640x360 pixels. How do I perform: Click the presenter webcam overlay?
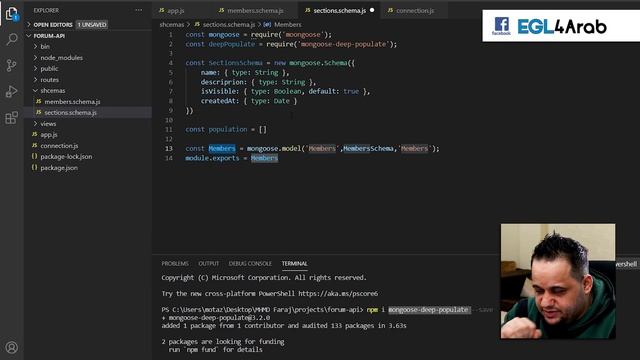[558, 281]
